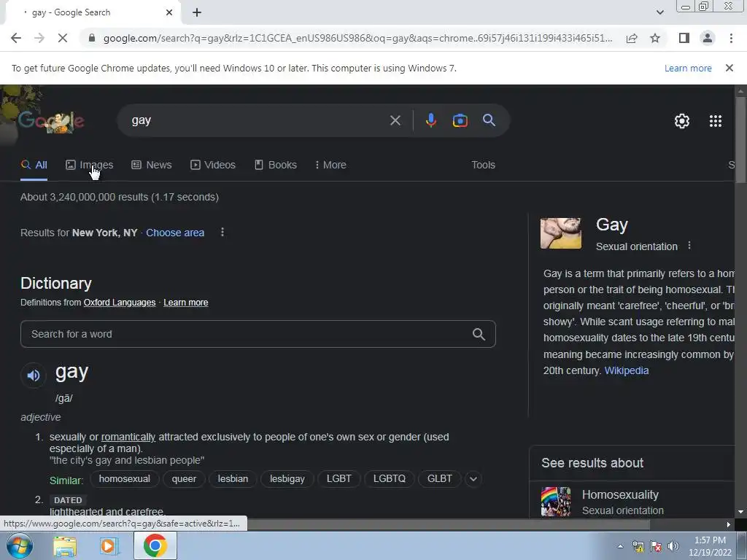Close the gay - Google Search tab
The height and width of the screenshot is (560, 747).
(x=169, y=12)
